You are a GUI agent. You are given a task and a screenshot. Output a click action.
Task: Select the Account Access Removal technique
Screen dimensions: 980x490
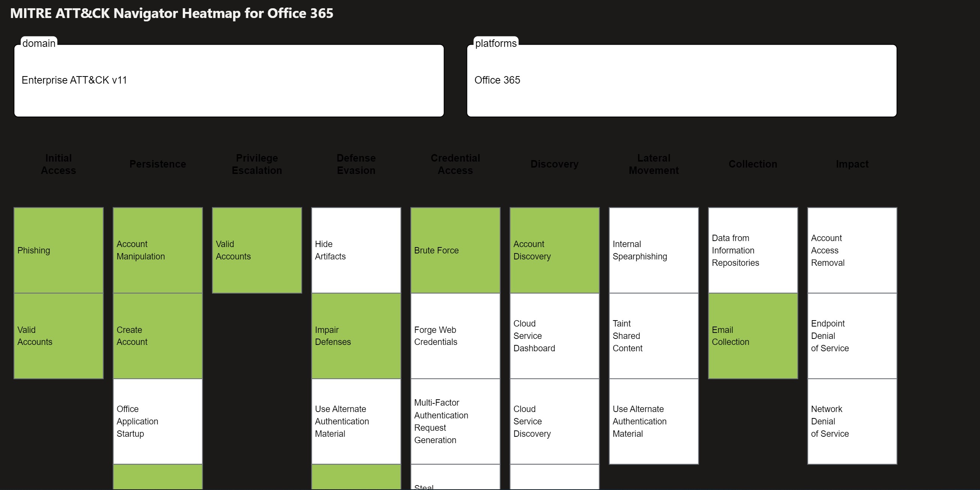[852, 250]
